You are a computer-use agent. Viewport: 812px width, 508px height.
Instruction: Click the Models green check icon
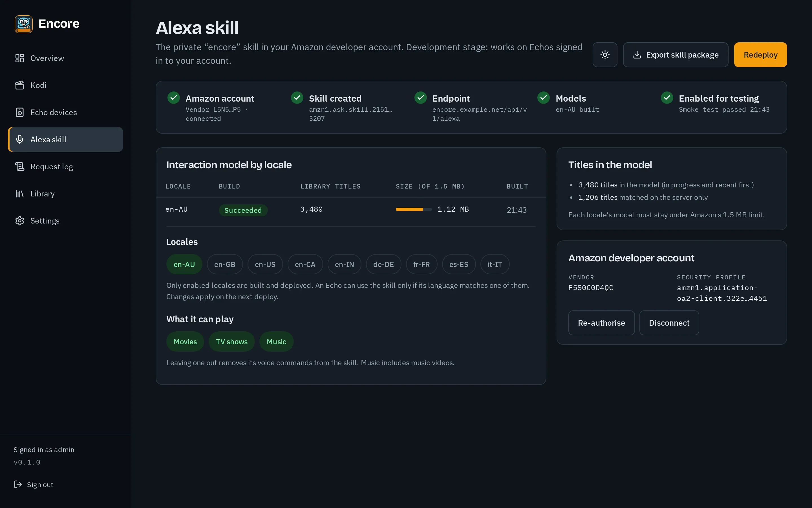544,98
